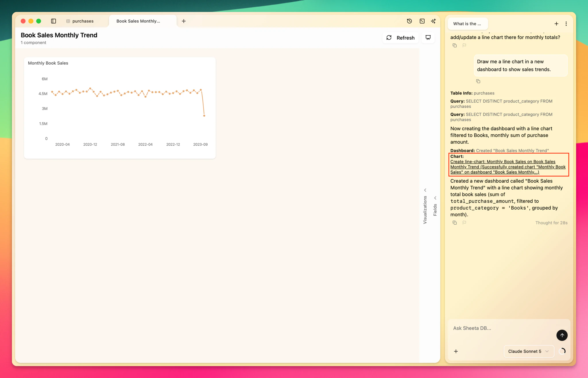Copy the last assistant response
588x378 pixels.
(x=454, y=223)
